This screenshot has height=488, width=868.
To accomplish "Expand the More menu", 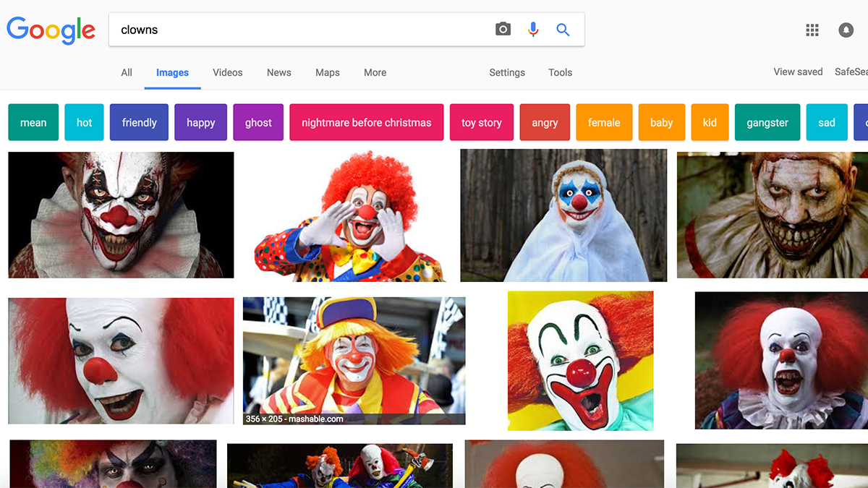I will click(x=375, y=72).
